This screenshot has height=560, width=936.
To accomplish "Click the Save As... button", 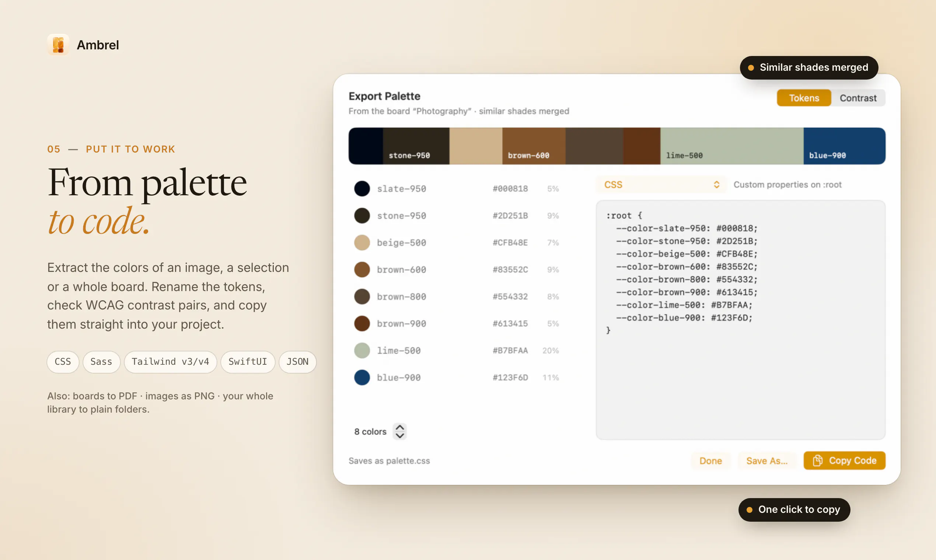I will click(767, 461).
